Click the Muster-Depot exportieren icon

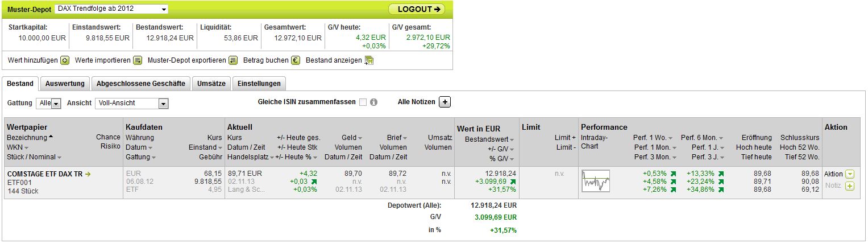(233, 60)
